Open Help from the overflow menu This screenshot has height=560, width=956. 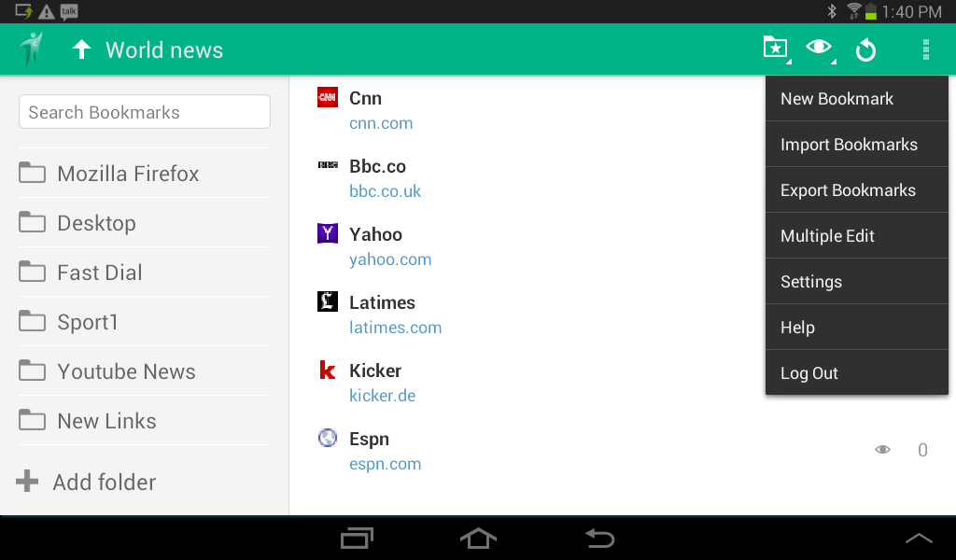pyautogui.click(x=857, y=328)
